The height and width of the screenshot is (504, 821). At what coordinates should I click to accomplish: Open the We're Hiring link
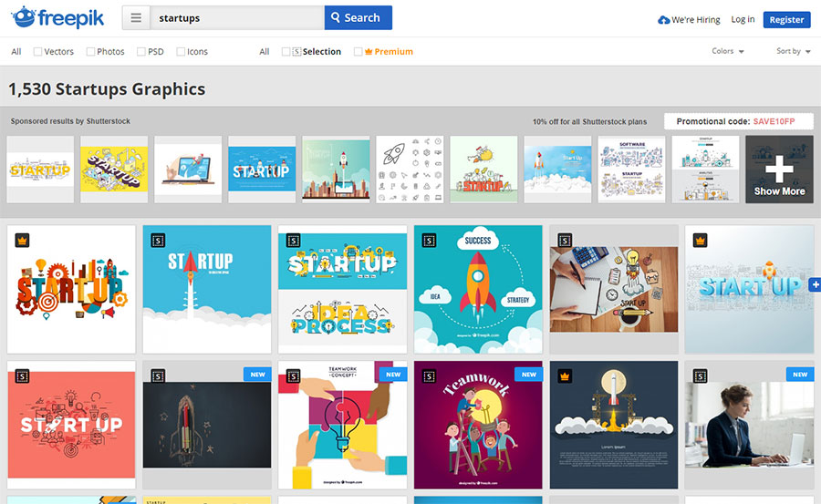tap(695, 20)
